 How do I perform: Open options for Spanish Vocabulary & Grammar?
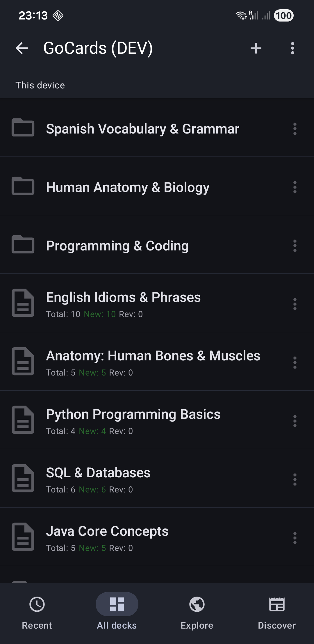tap(295, 129)
